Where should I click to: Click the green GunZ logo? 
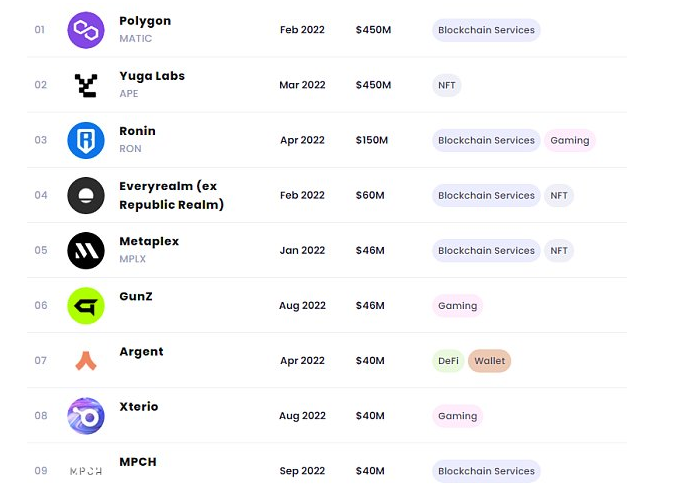click(x=85, y=306)
